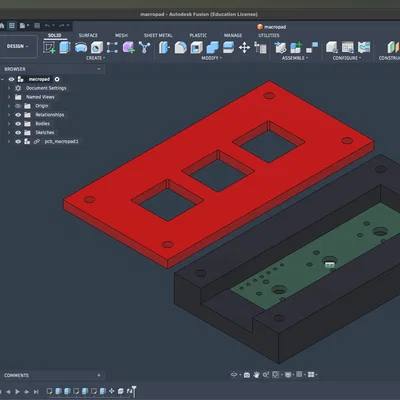Jump to end of timeline
Viewport: 400px width, 400px height.
click(x=36, y=392)
